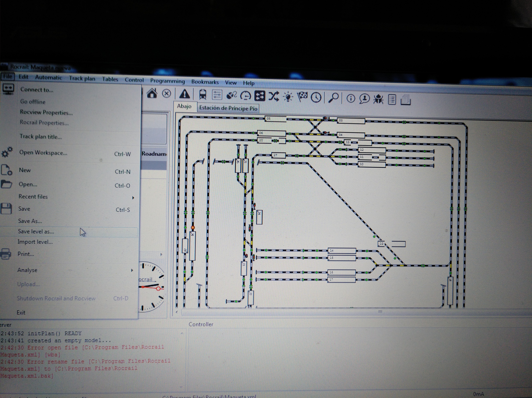Click the 'initPlan() READY' server log line
Screen dimensions: 532x398
pos(41,333)
